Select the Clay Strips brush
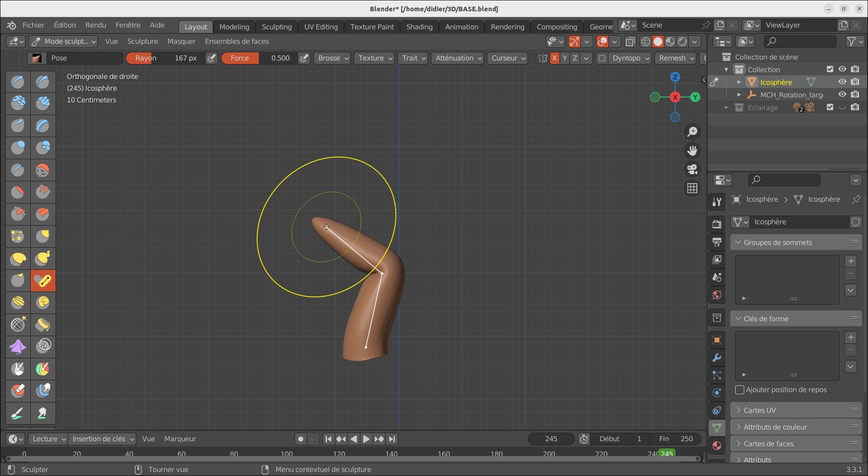 point(43,104)
